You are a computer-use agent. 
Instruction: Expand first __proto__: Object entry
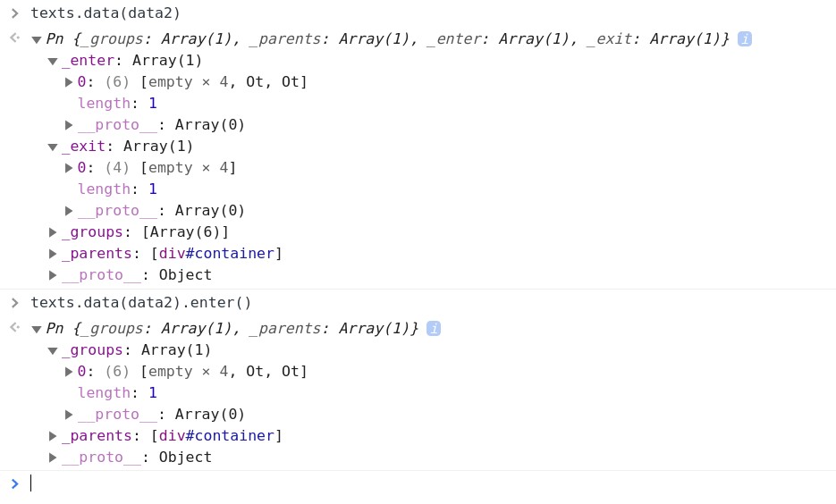click(52, 275)
